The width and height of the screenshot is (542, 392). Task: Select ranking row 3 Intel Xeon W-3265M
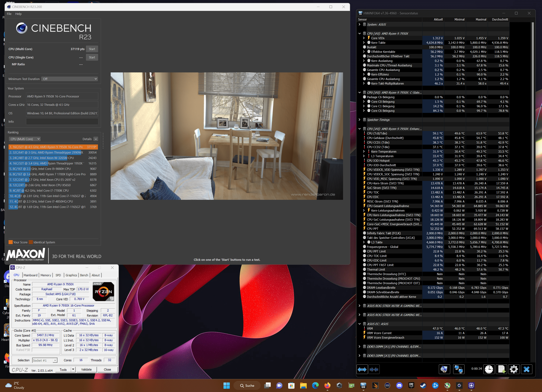pos(53,158)
